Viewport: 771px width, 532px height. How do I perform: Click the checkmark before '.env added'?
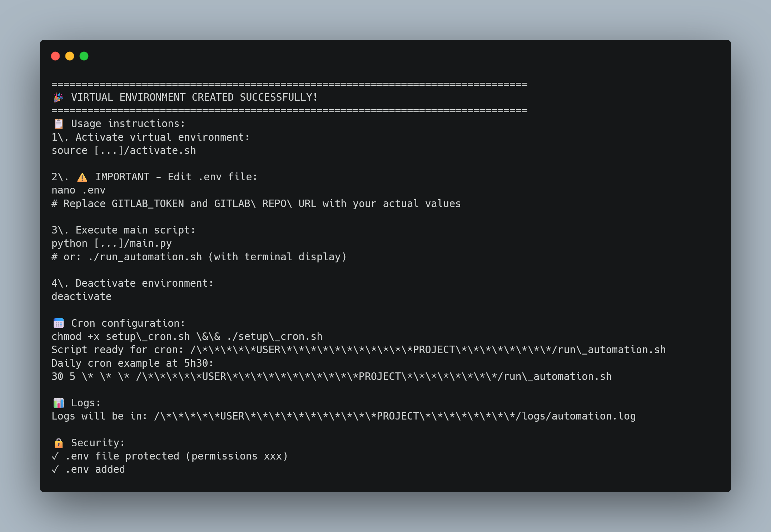55,469
